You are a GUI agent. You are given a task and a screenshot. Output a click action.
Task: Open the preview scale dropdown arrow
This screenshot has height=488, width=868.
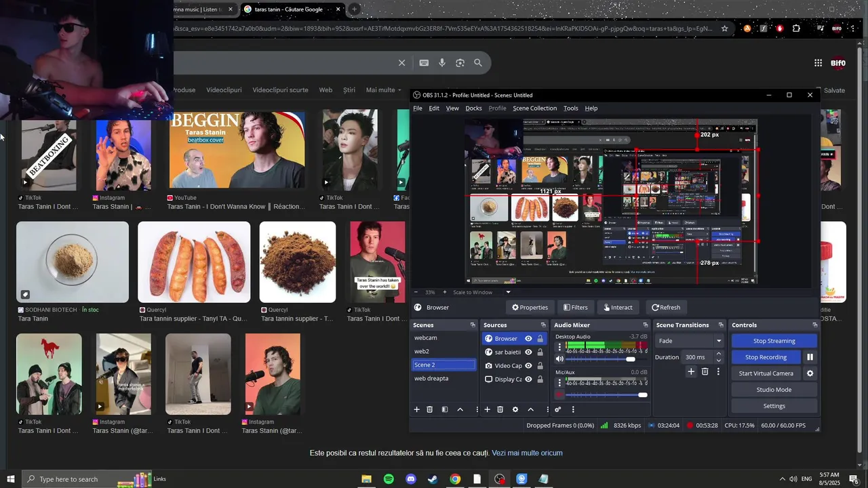pyautogui.click(x=508, y=292)
